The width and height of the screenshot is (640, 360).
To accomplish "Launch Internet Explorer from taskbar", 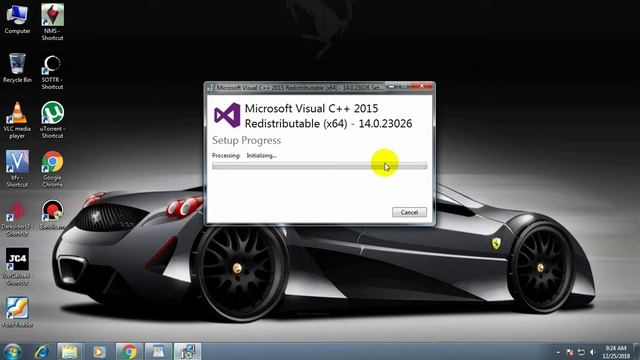I will coord(42,351).
